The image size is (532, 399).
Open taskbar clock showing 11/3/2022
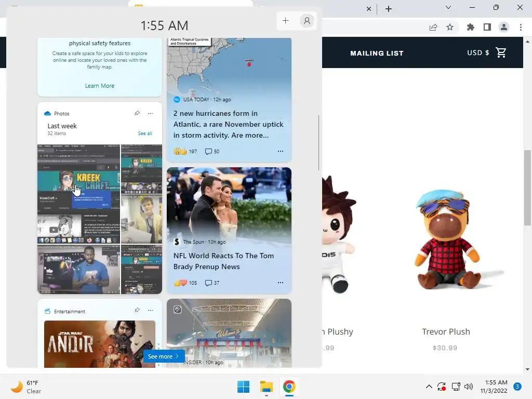(x=494, y=387)
